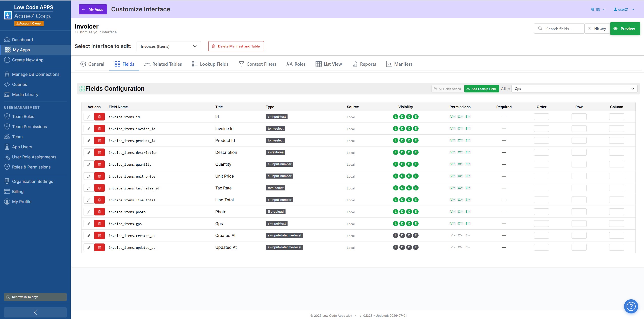The height and width of the screenshot is (319, 644).
Task: Click the pencil icon for invoice_items.product_id
Action: pos(89,141)
